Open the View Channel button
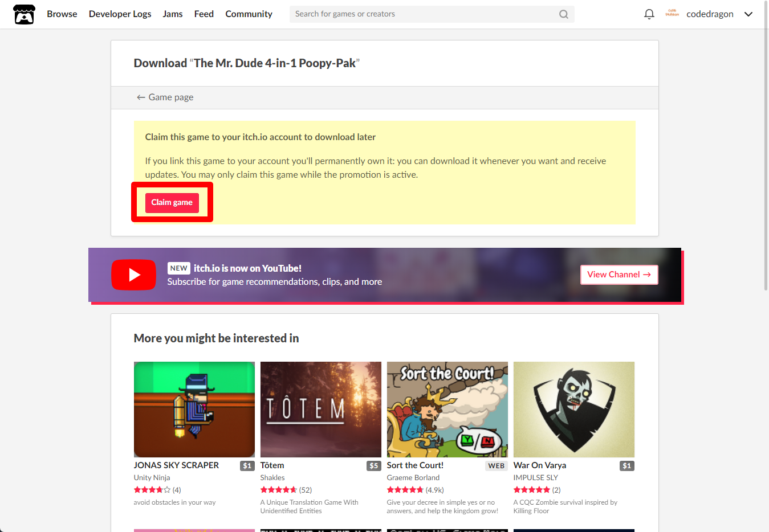Viewport: 769px width, 532px height. 619,275
